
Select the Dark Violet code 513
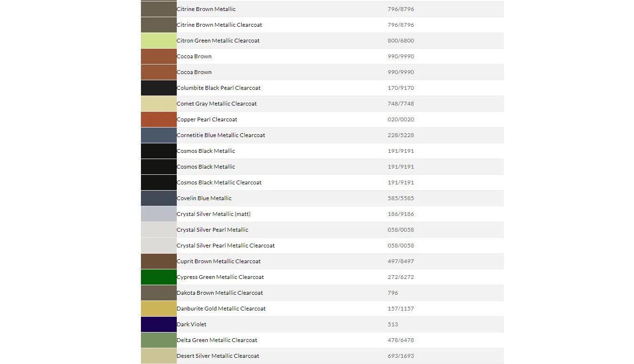tap(393, 324)
